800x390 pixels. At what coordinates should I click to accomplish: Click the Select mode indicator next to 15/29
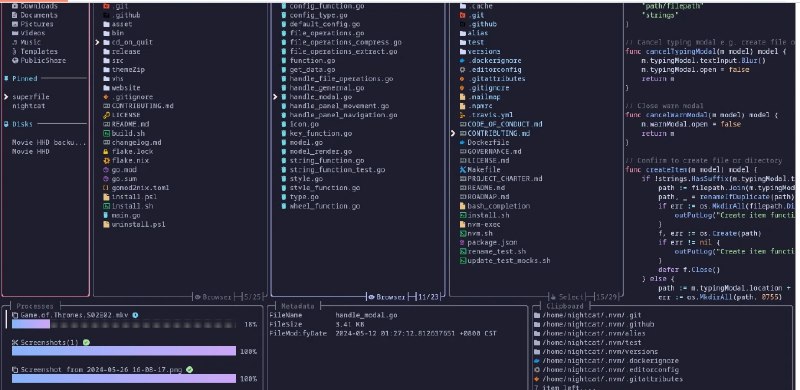click(566, 297)
